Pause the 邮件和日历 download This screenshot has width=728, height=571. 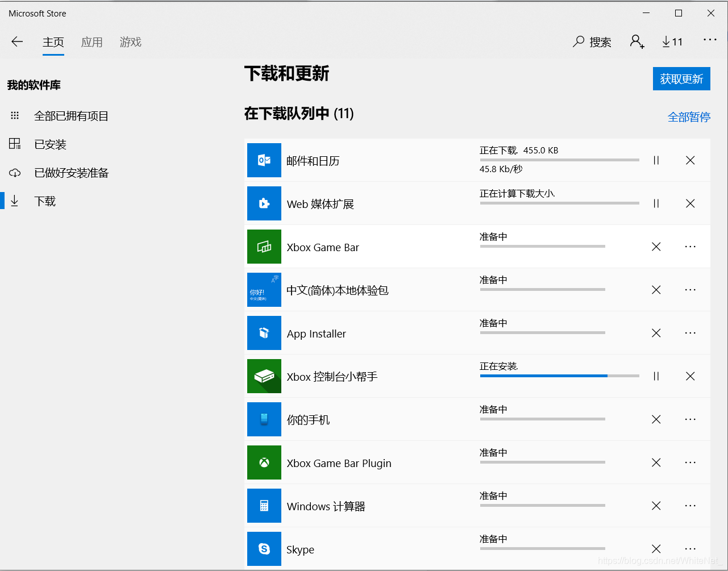point(656,160)
